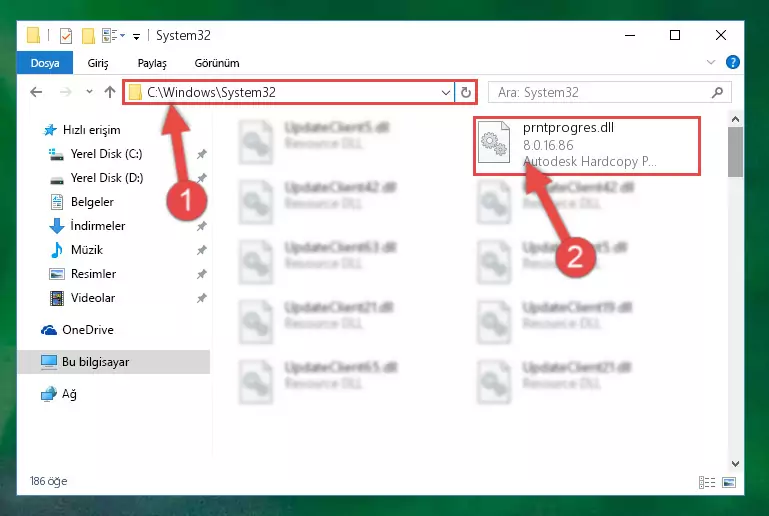
Task: Open the Dosya menu
Action: 45,63
